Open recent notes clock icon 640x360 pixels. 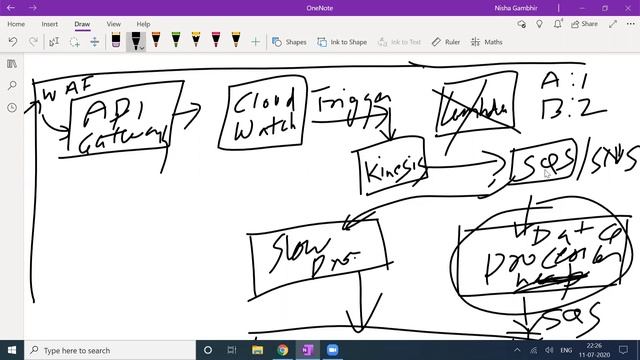coord(12,108)
